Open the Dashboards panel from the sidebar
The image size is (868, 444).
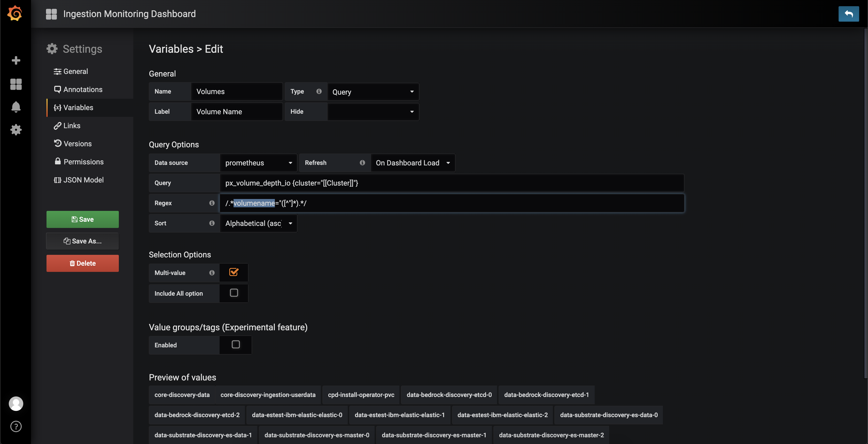[x=16, y=84]
